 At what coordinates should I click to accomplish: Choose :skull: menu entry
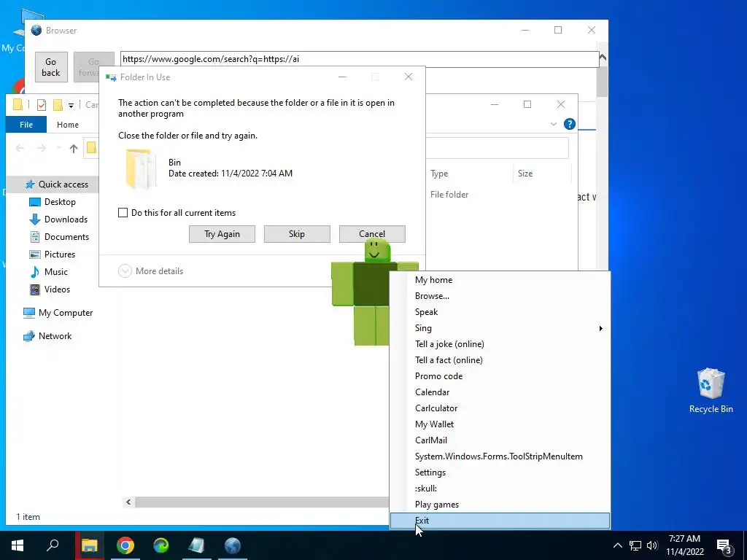(500, 488)
